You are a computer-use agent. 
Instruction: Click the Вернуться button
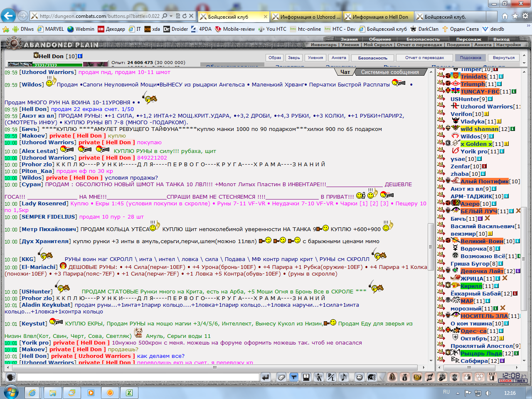[x=504, y=58]
